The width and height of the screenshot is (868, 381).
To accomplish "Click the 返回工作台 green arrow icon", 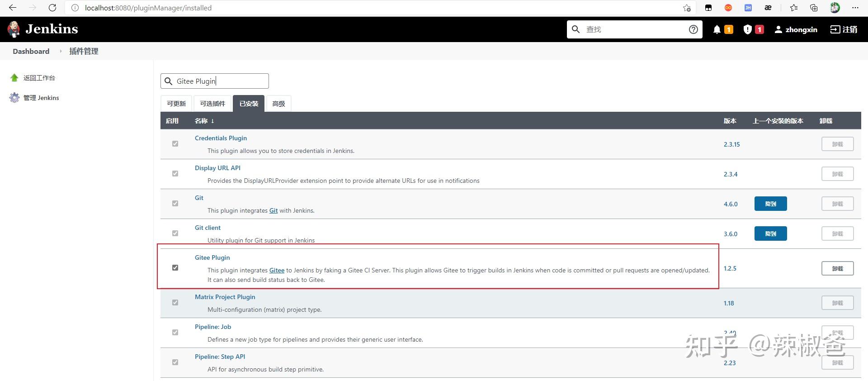I will pos(14,78).
